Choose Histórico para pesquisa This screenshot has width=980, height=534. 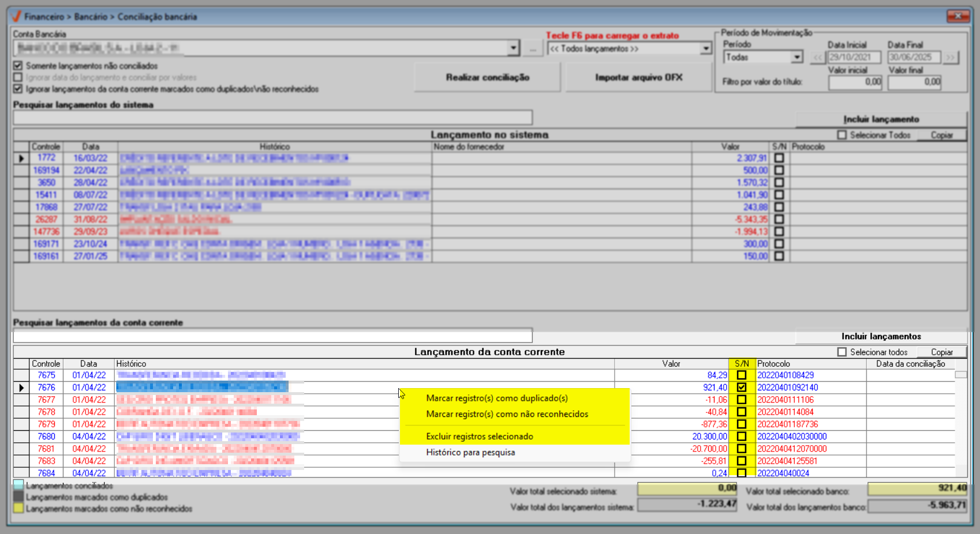[x=470, y=453]
